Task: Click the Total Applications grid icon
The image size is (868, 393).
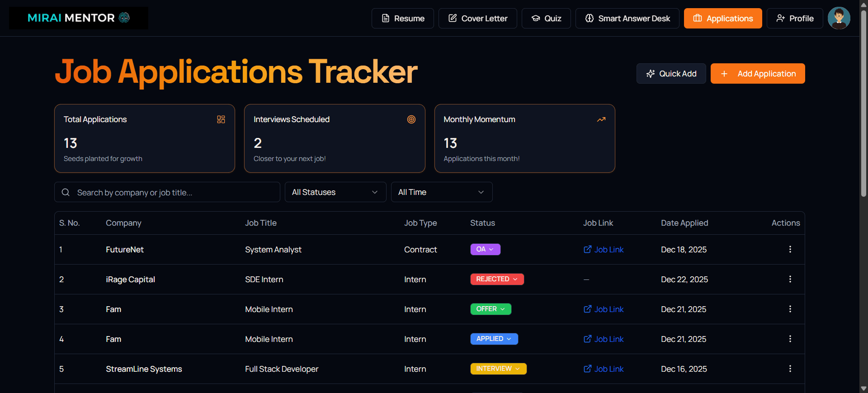Action: (x=221, y=119)
